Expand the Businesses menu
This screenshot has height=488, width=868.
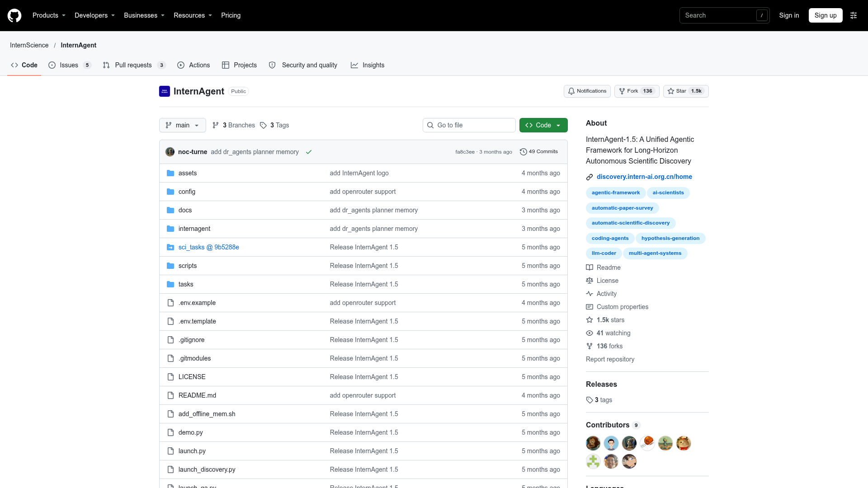point(144,15)
